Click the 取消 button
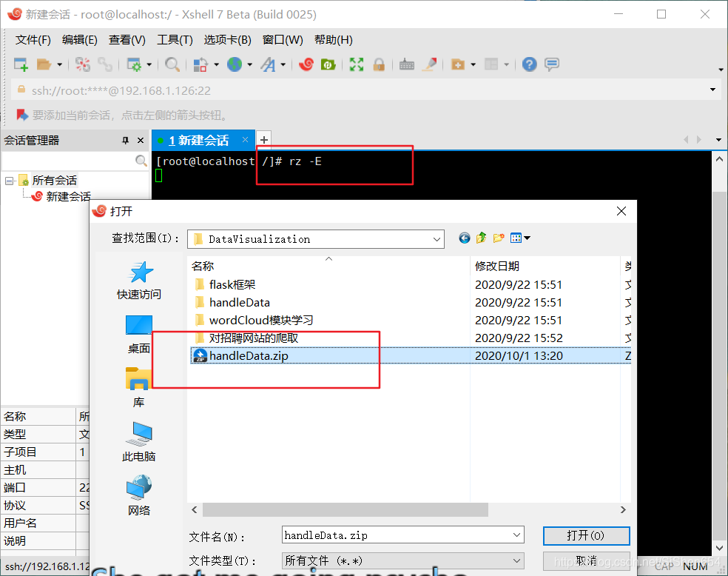 point(586,561)
